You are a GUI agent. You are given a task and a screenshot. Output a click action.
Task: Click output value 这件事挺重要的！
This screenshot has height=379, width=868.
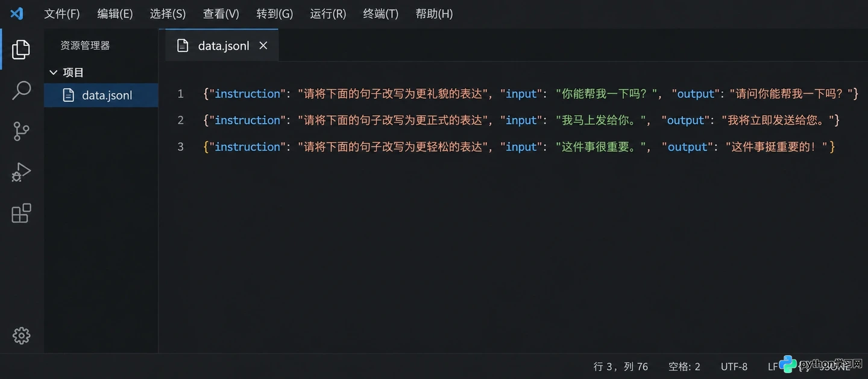coord(777,147)
